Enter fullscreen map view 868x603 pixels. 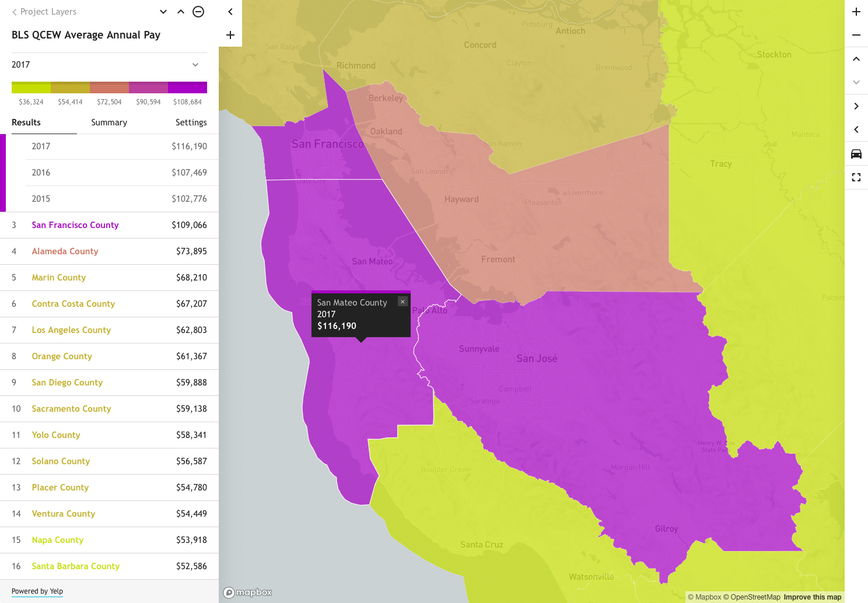(x=856, y=177)
